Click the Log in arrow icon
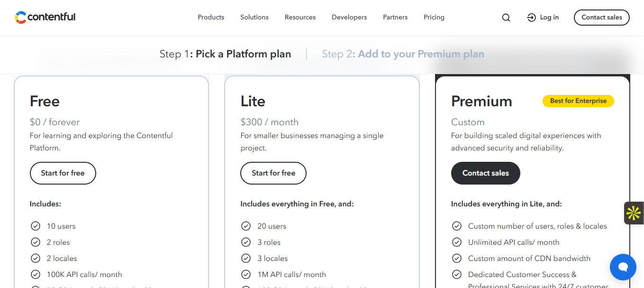This screenshot has width=644, height=288. tap(531, 18)
